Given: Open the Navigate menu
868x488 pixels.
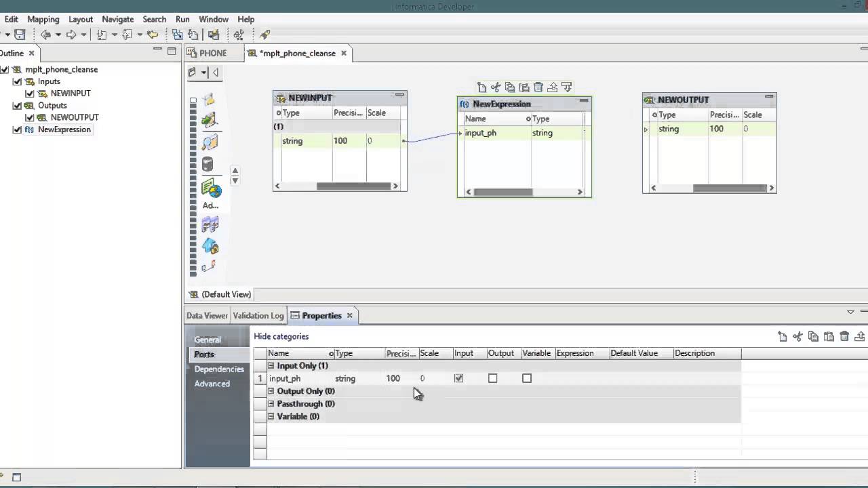Looking at the screenshot, I should click(x=118, y=20).
